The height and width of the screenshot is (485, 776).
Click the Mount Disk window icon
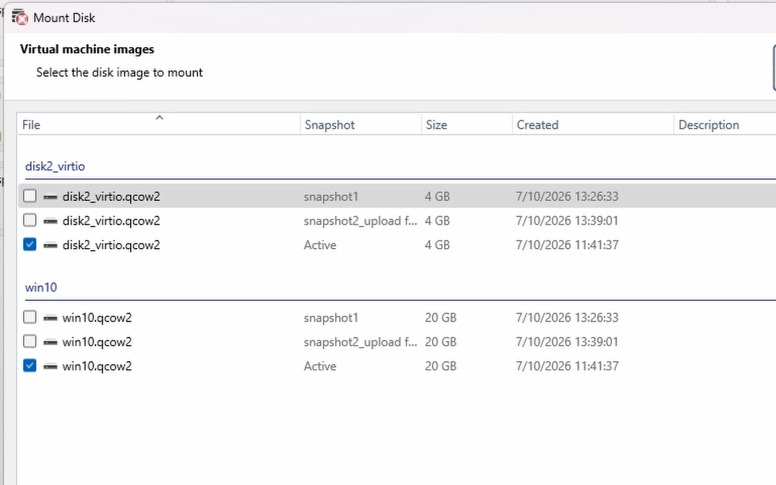click(20, 17)
